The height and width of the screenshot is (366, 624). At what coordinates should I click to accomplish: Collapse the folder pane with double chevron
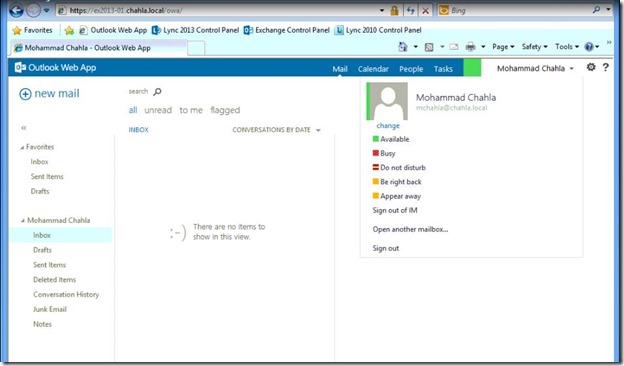pyautogui.click(x=23, y=128)
